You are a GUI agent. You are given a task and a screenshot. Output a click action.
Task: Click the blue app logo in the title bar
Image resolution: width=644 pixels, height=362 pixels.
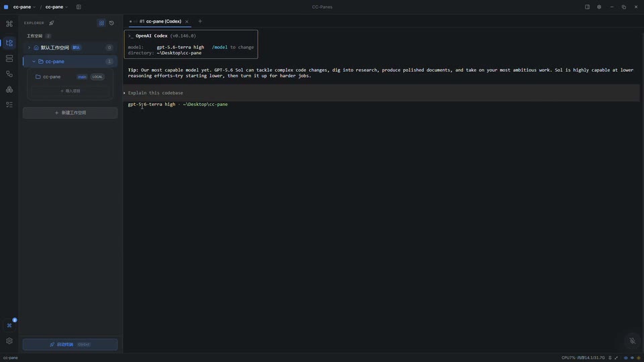coord(6,7)
